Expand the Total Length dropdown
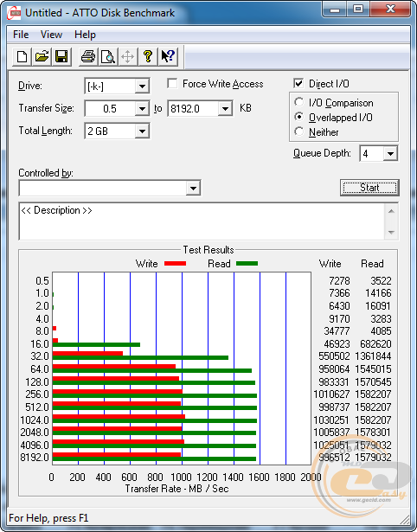 (142, 131)
